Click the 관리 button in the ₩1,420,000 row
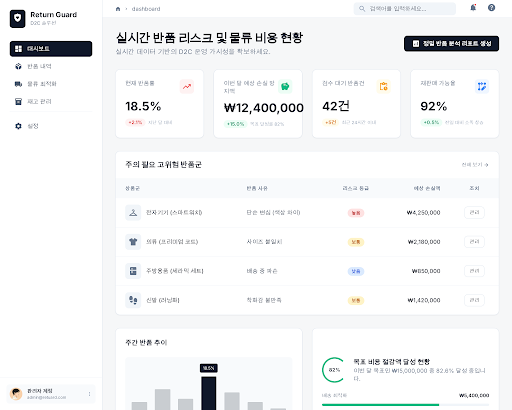 (474, 300)
